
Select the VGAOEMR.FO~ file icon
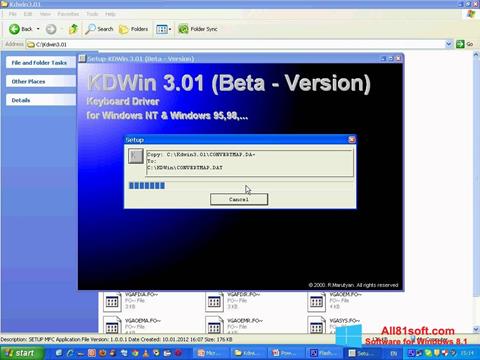coord(214,325)
